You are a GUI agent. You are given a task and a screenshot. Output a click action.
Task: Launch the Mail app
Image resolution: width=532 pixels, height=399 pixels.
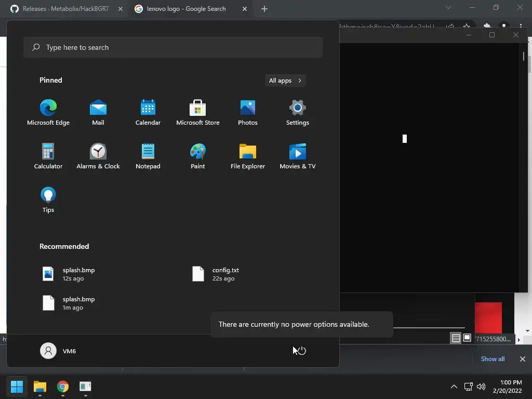[x=98, y=113]
